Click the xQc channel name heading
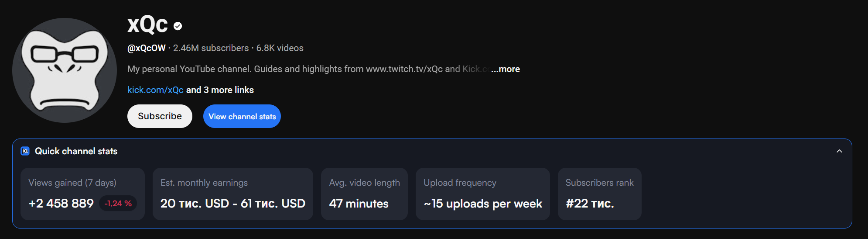This screenshot has width=868, height=239. click(x=147, y=24)
